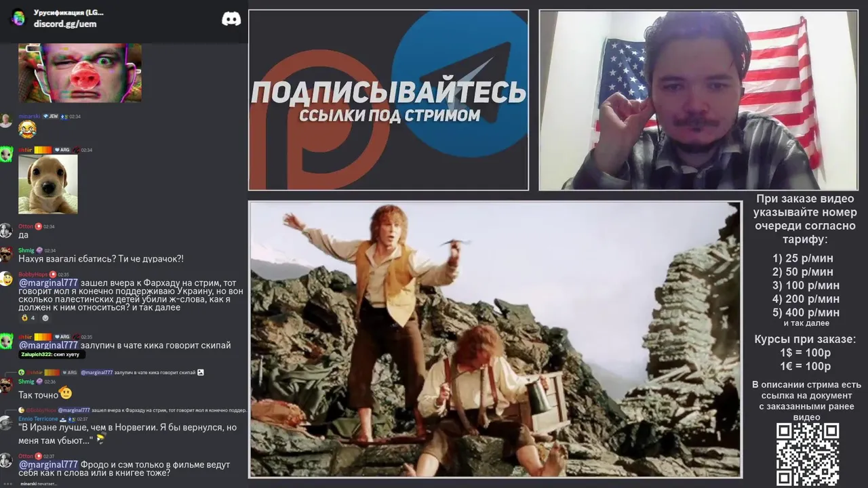Click the ПОДПИСЫВАЙТЕСЬ banner text
The image size is (868, 488).
coord(389,92)
